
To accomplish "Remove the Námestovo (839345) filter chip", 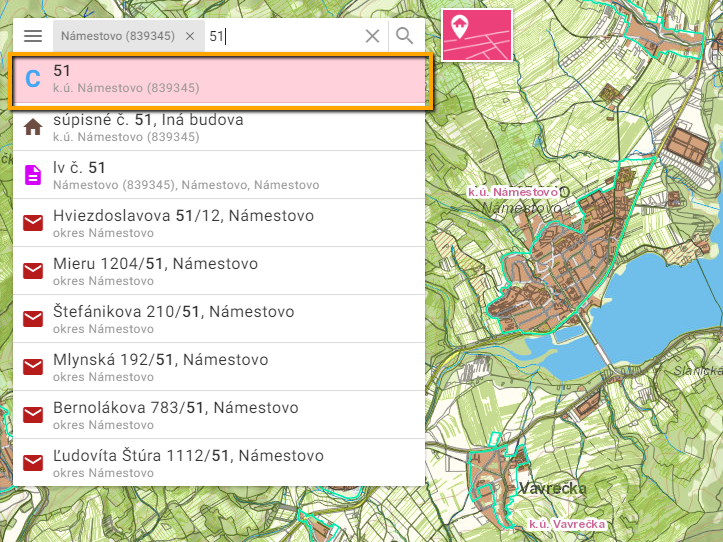I will click(190, 36).
